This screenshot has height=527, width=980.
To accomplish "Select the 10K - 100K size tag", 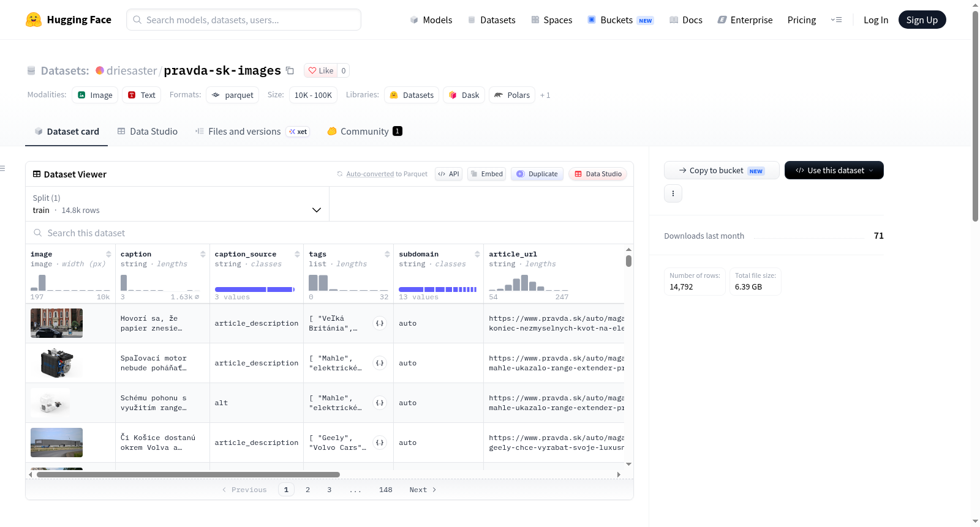I will click(x=313, y=95).
